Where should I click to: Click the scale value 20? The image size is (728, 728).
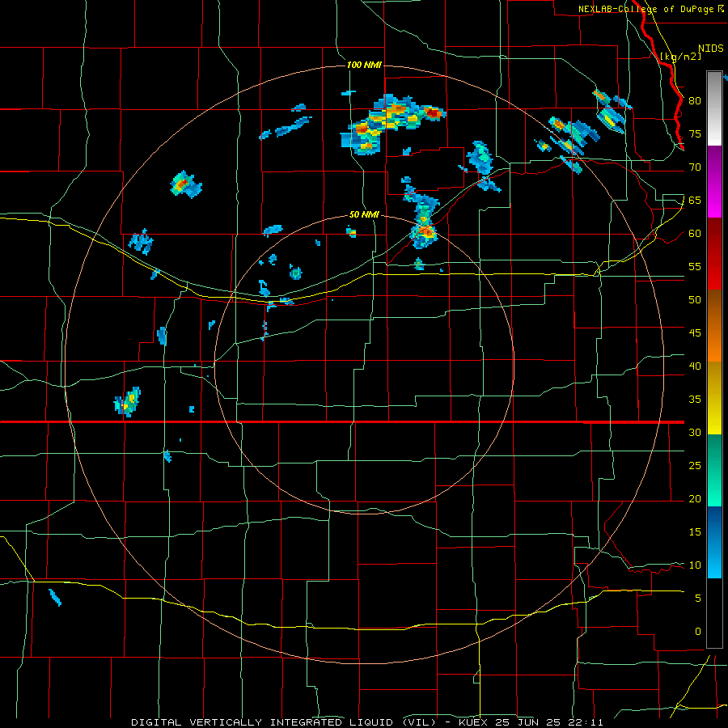[695, 498]
